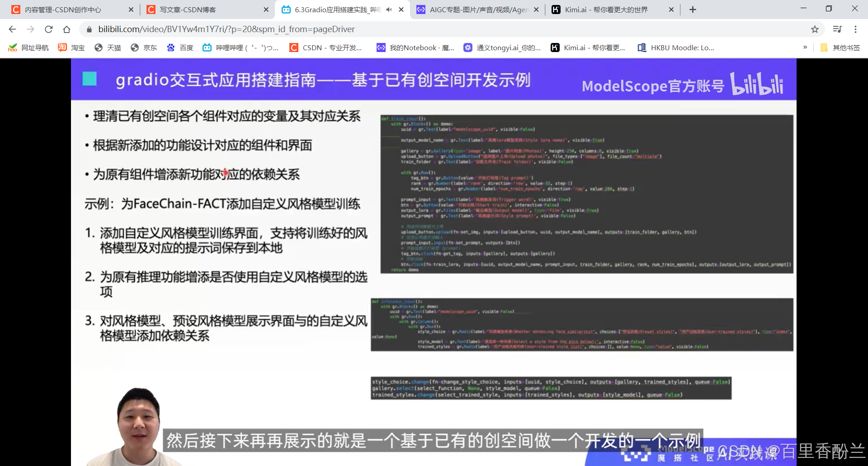Open the 百度 bookmark
The image size is (868, 466).
pyautogui.click(x=180, y=48)
